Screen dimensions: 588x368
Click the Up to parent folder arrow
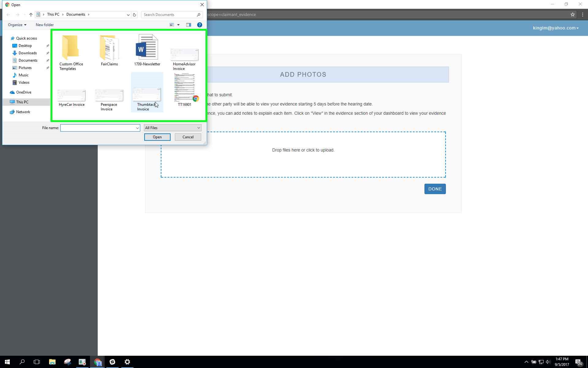pos(31,15)
